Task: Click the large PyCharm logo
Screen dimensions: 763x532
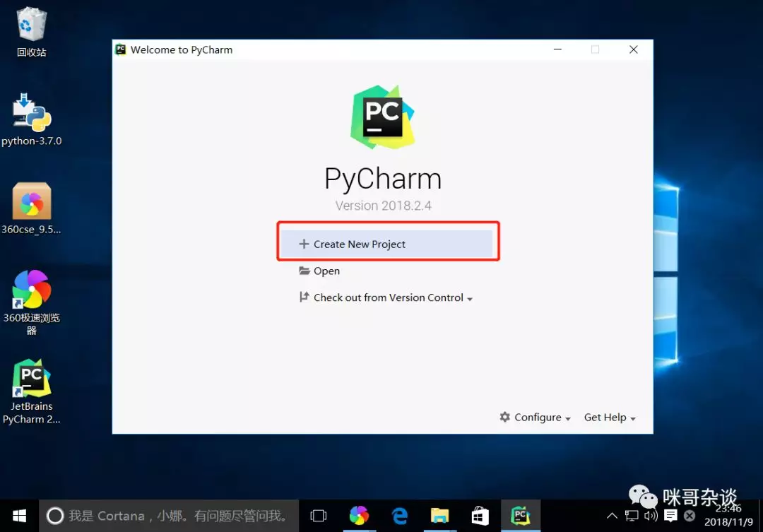Action: pos(382,117)
